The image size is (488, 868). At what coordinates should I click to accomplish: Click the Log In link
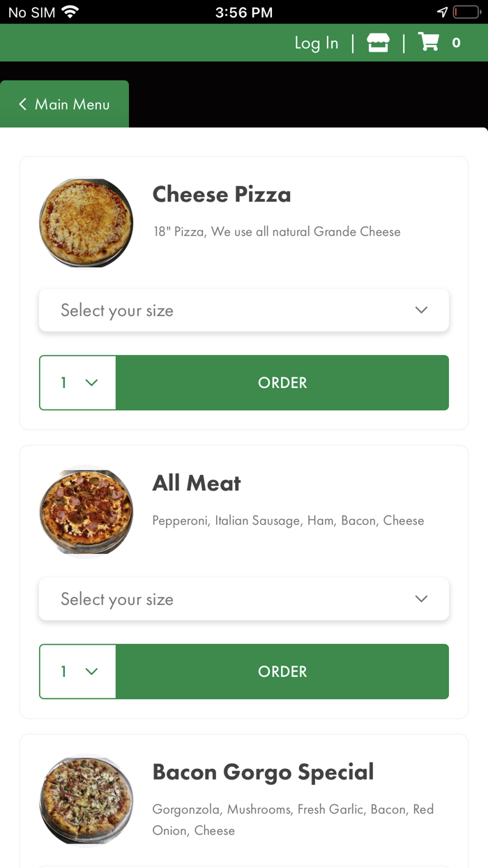click(x=317, y=43)
